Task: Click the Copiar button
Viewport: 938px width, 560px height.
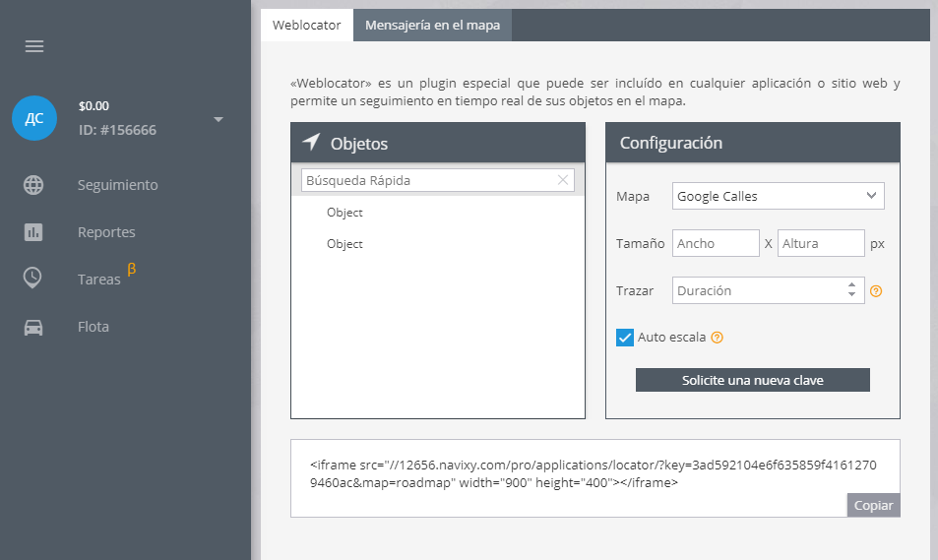Action: 873,505
